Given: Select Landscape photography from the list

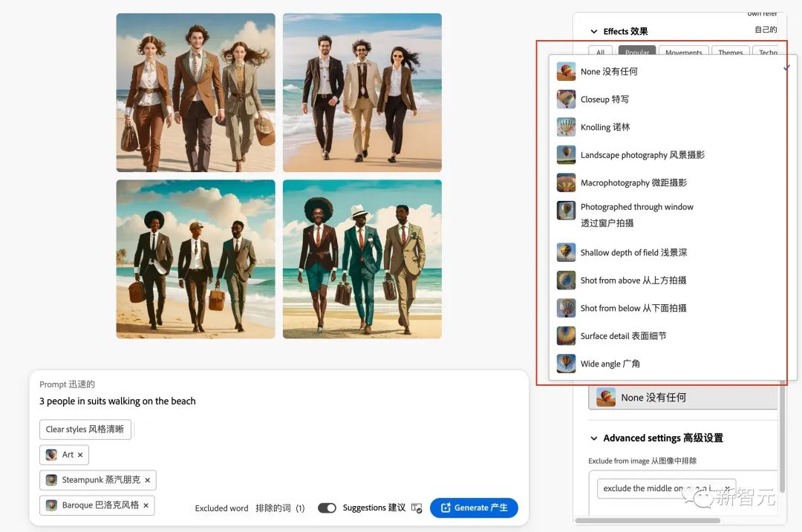Looking at the screenshot, I should [642, 155].
